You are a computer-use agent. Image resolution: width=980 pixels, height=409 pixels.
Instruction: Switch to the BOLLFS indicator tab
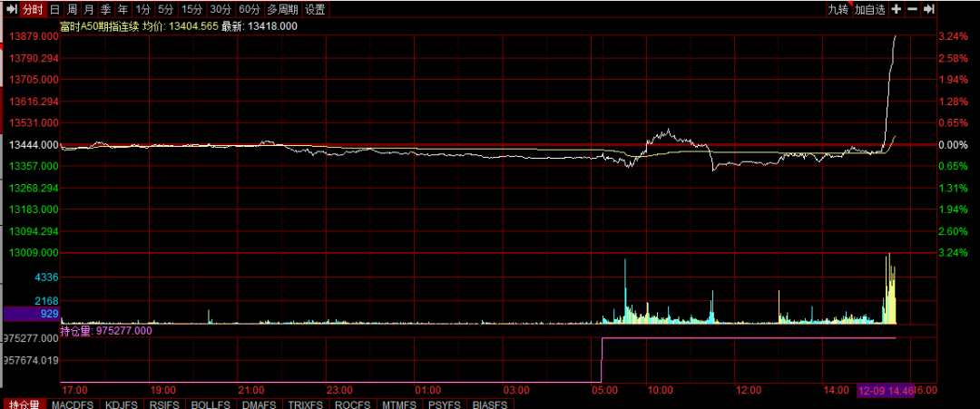212,404
